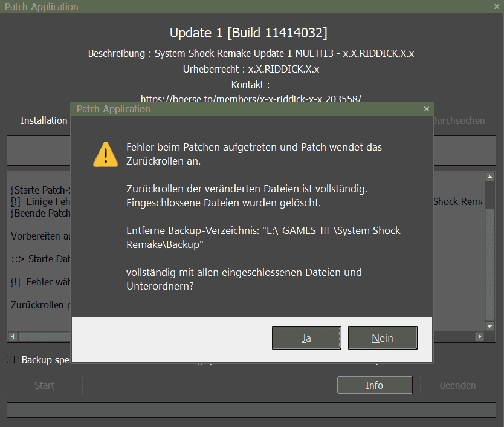
Task: Click the Durchsuchen browse button
Action: pos(465,120)
